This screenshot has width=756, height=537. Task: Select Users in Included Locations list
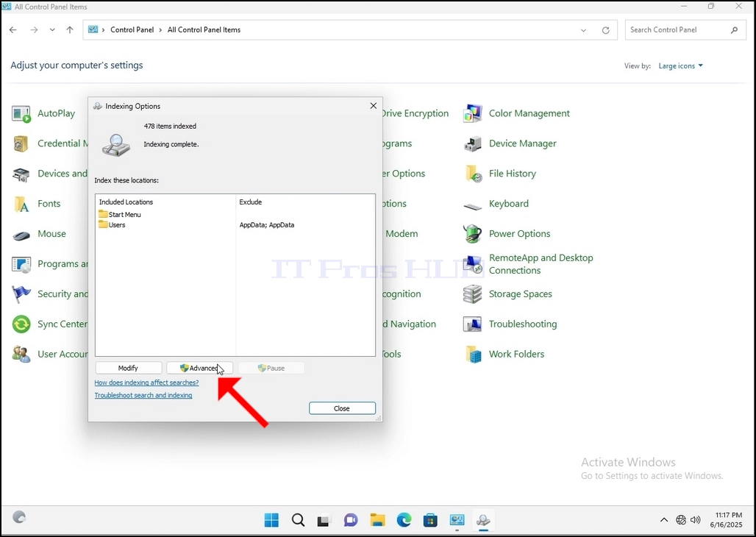pos(112,225)
